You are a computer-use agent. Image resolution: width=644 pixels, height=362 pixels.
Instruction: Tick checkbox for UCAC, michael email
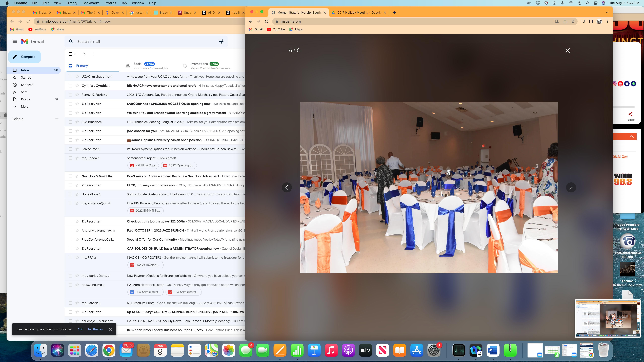(70, 77)
